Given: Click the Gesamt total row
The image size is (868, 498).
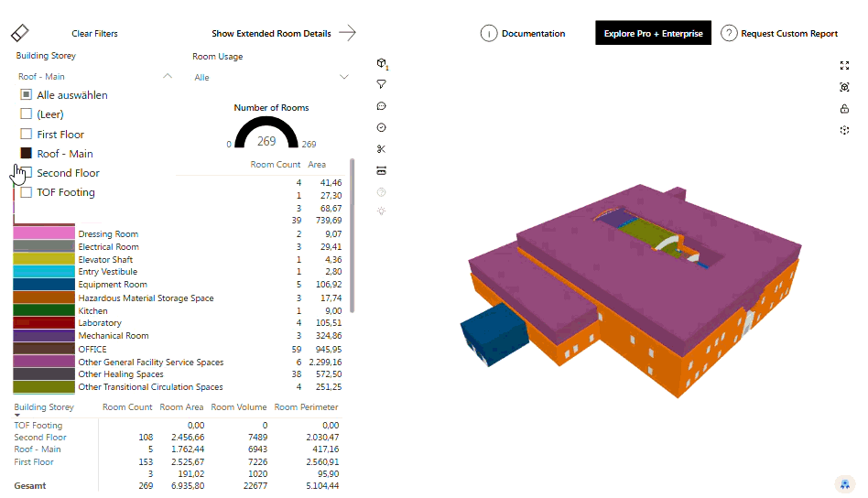Looking at the screenshot, I should pyautogui.click(x=177, y=486).
